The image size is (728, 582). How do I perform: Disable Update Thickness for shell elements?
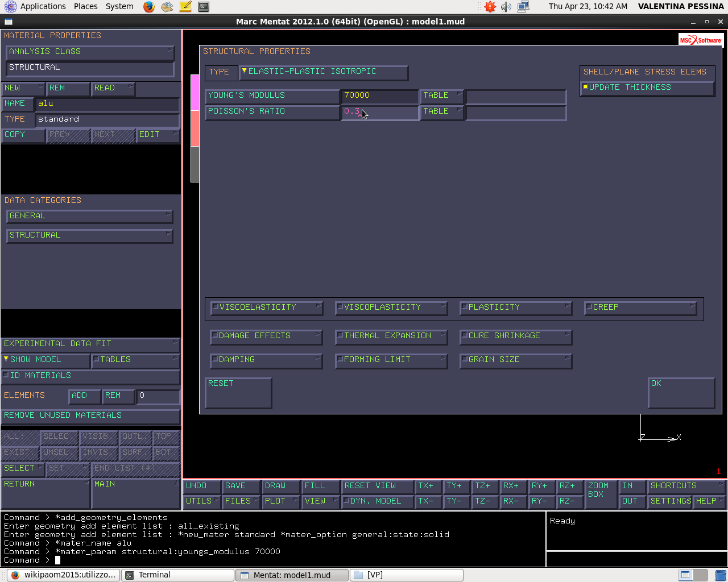pos(647,88)
